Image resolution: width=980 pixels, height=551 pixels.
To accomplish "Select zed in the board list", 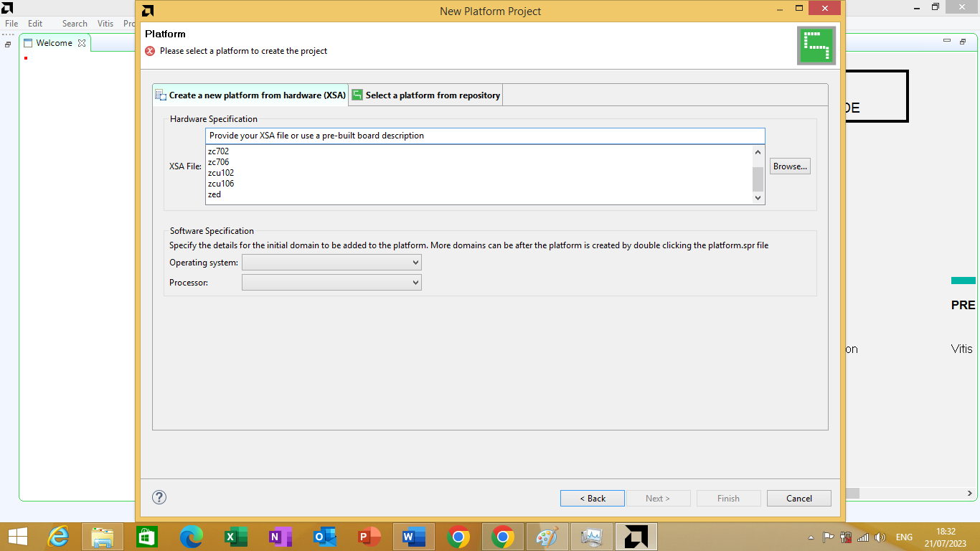I will coord(215,194).
